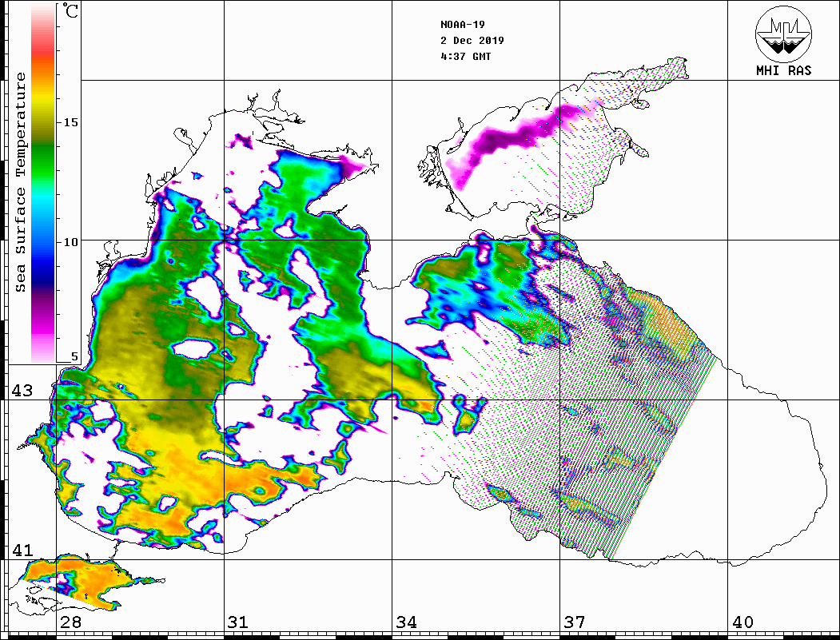The height and width of the screenshot is (640, 840).
Task: Click the 5 tick label on the color scale
Action: click(74, 356)
